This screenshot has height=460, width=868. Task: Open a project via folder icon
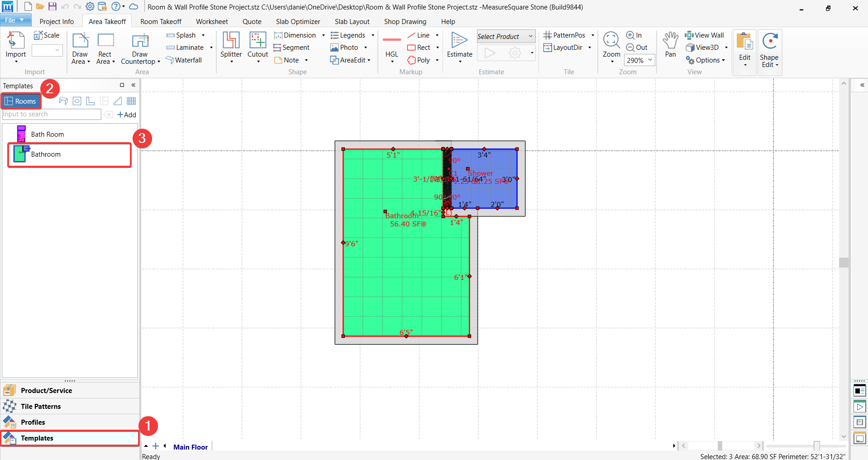40,7
